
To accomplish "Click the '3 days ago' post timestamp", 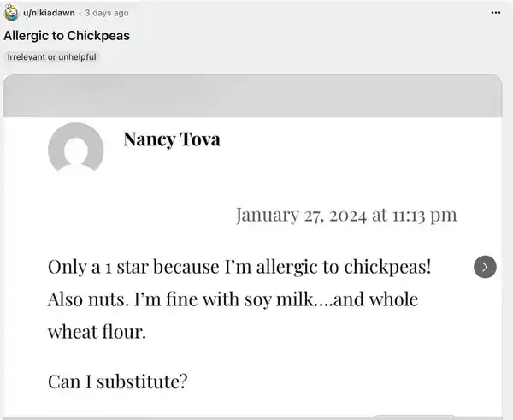I will coord(107,13).
